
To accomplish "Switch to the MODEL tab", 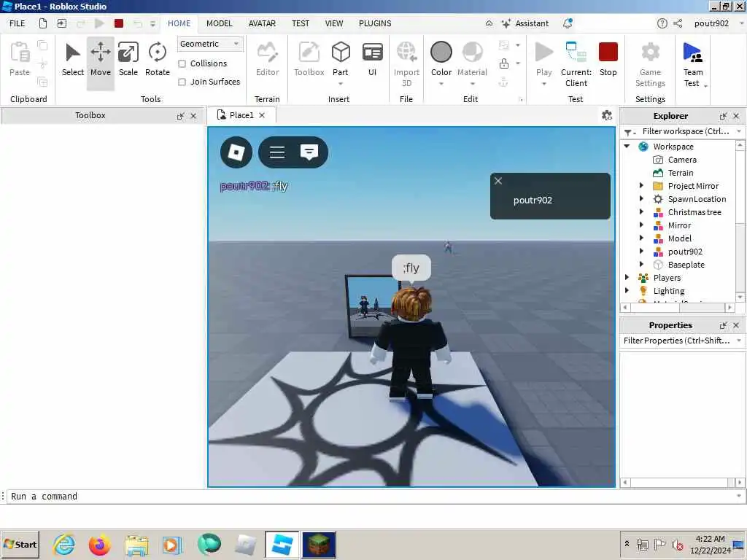I will coord(219,23).
